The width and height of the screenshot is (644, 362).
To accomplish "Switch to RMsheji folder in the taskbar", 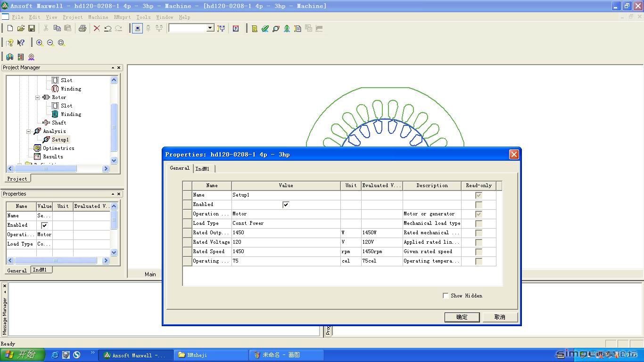I will (211, 355).
